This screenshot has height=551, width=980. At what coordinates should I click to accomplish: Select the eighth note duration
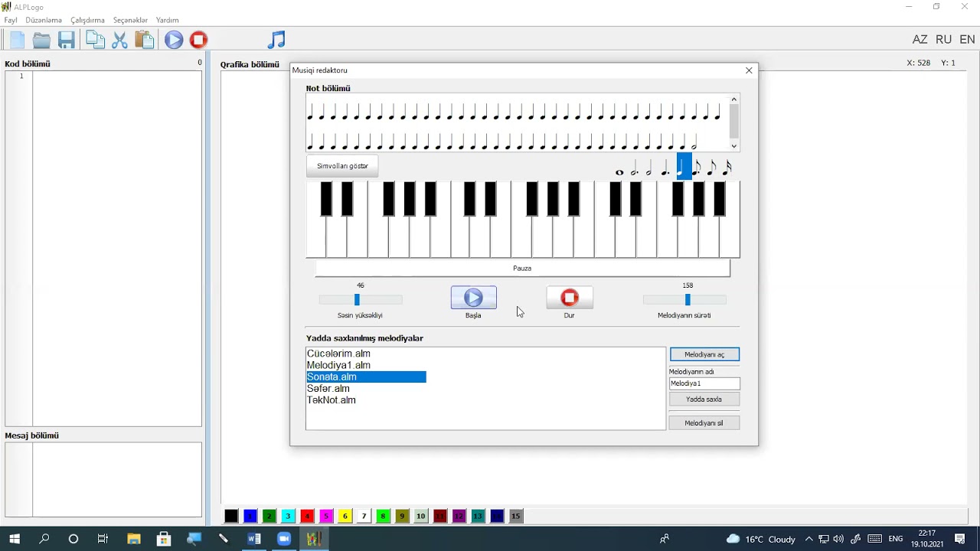(x=712, y=168)
